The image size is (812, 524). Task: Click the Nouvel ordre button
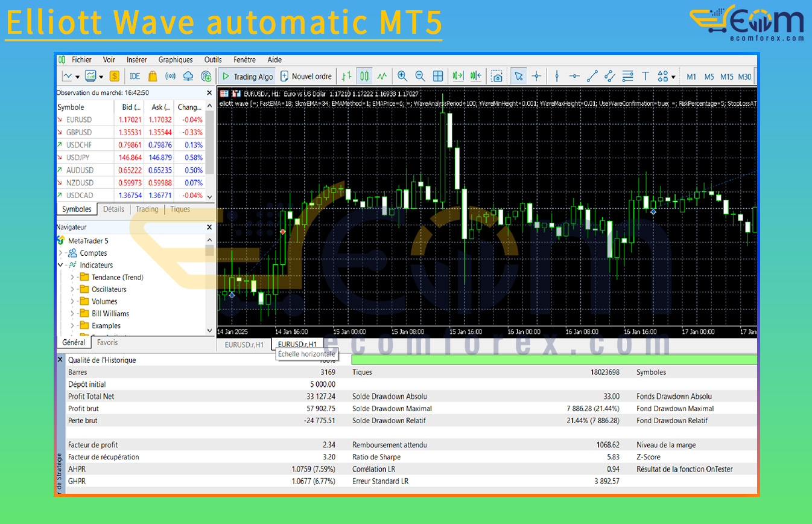pos(306,77)
